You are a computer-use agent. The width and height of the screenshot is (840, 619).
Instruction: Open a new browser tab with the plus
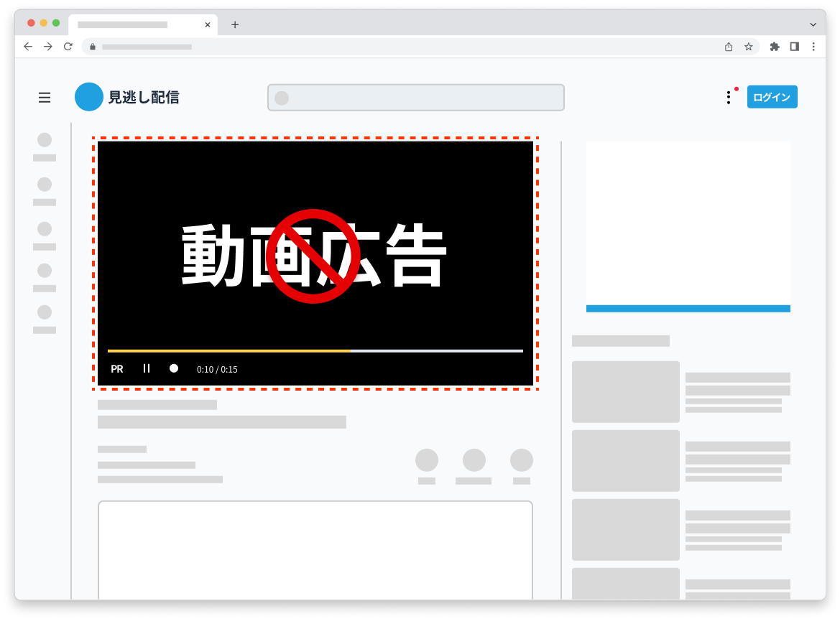(x=234, y=24)
